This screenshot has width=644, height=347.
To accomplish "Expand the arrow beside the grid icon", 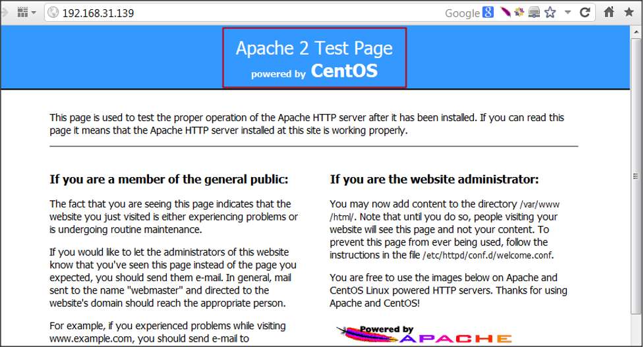I will click(34, 13).
